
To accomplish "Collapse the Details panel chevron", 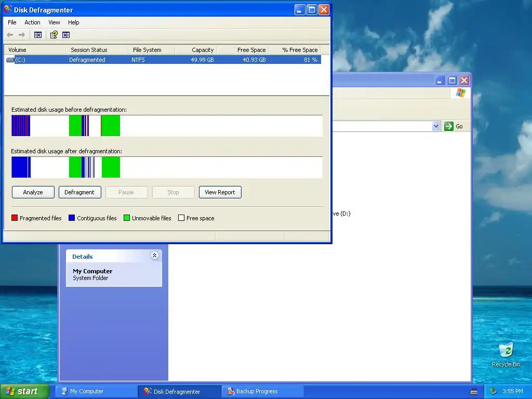I will pos(154,256).
